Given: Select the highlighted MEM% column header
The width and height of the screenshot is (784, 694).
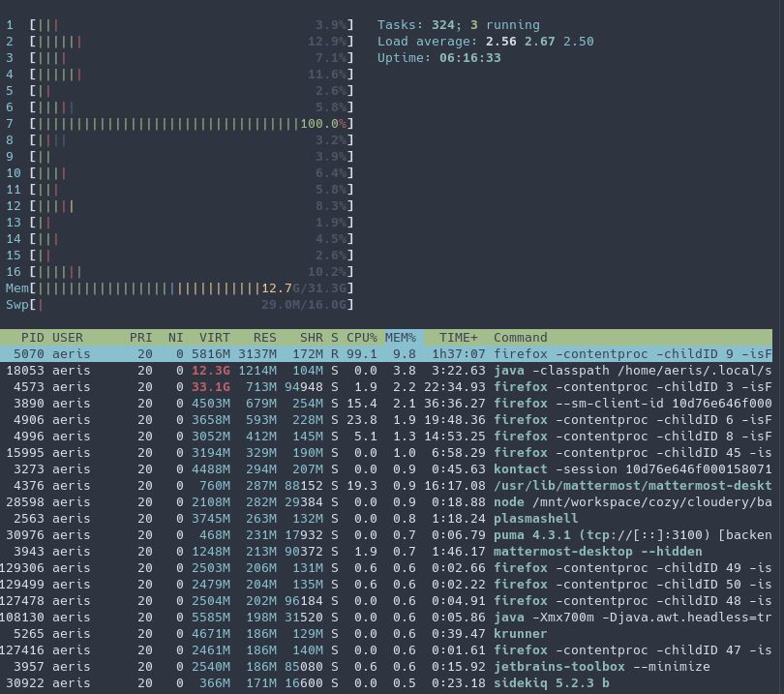Looking at the screenshot, I should pos(400,338).
